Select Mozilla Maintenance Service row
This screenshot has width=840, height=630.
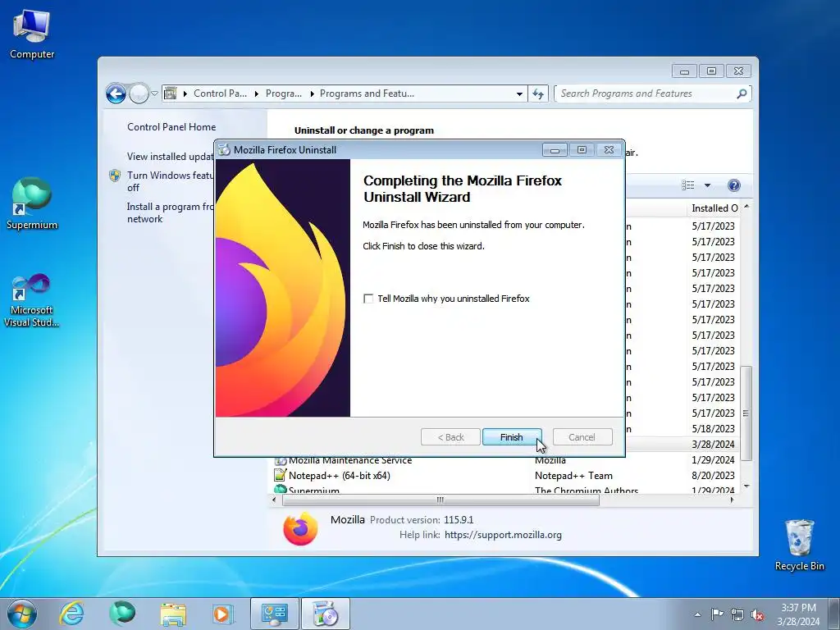pyautogui.click(x=504, y=460)
